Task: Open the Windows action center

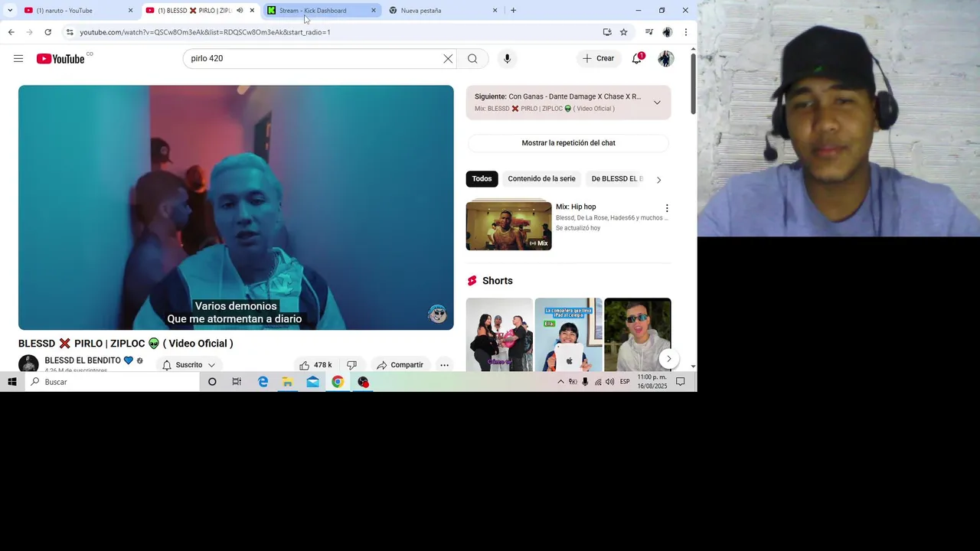Action: (x=680, y=382)
